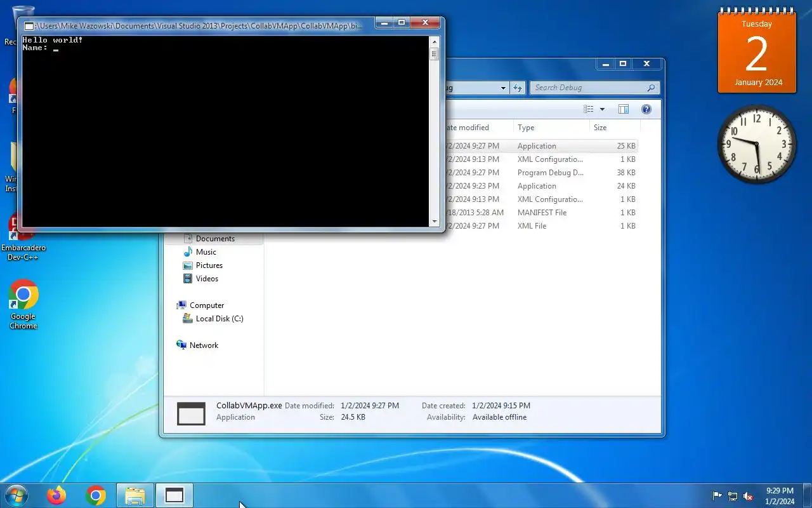The height and width of the screenshot is (508, 812).
Task: Click the Show desktop button
Action: (x=807, y=495)
